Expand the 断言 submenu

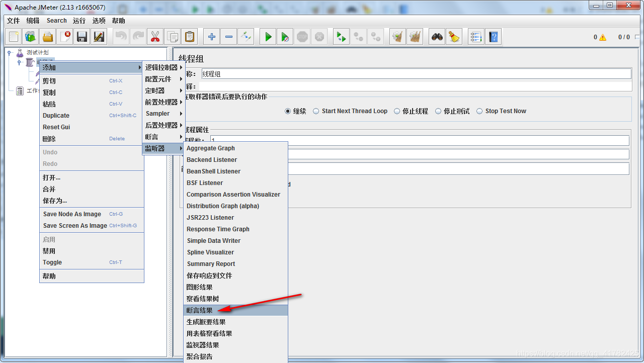[164, 137]
